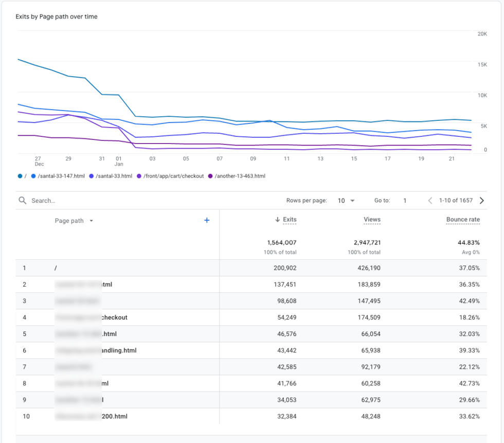Viewport: 504px width, 443px height.
Task: Open the Rows per page dropdown
Action: (345, 200)
